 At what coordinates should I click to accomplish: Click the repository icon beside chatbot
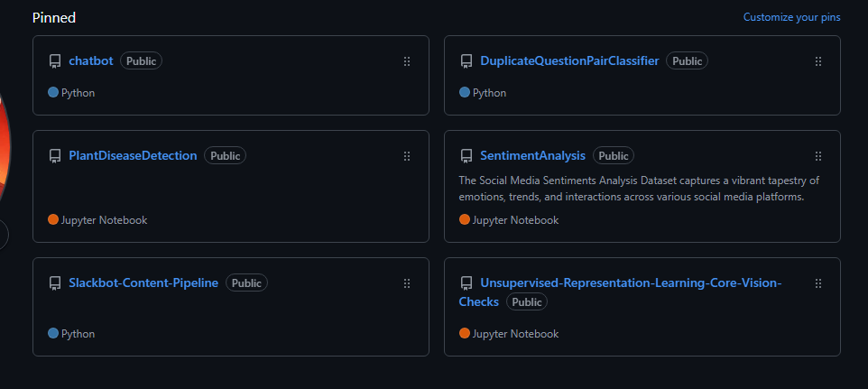(x=55, y=61)
